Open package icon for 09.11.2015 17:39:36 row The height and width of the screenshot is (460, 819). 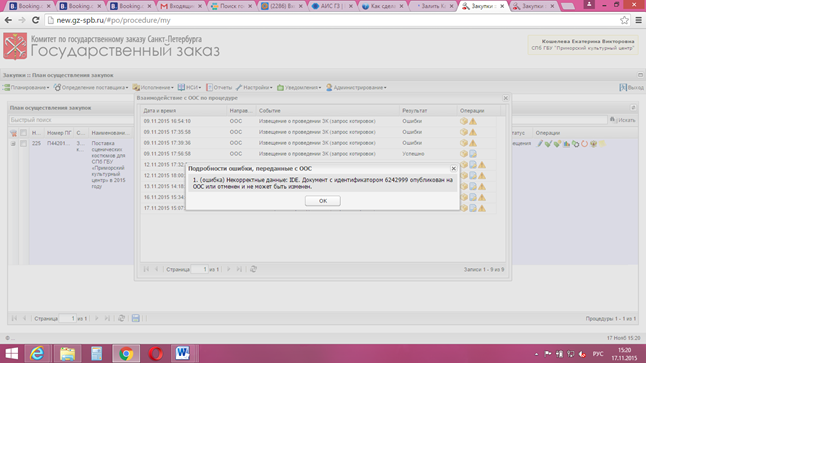pyautogui.click(x=464, y=143)
